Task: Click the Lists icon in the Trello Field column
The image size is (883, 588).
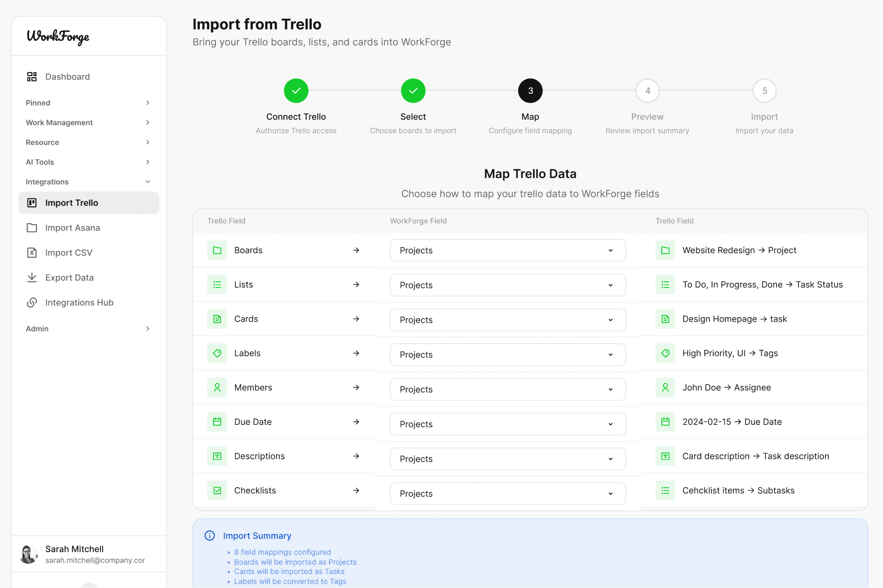Action: [217, 284]
